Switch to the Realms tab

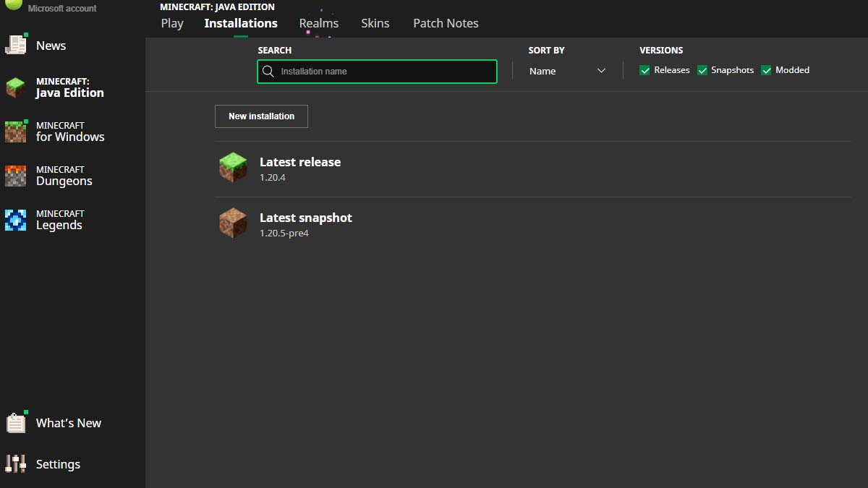(x=318, y=23)
